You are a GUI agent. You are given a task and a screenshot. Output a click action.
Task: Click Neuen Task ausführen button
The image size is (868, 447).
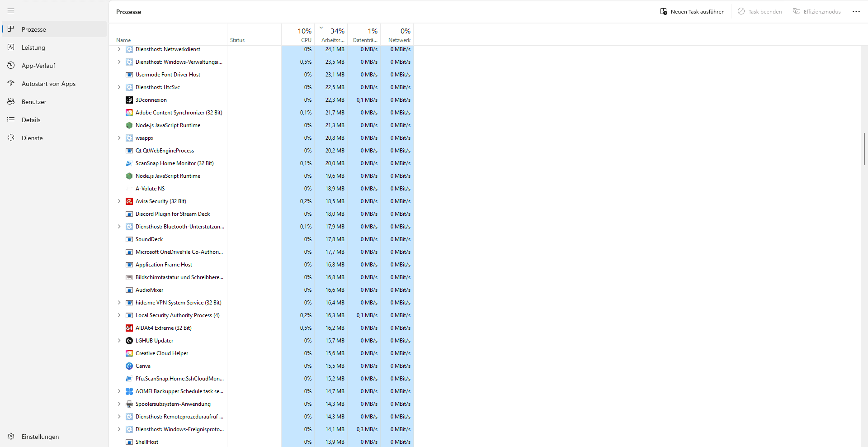[692, 12]
